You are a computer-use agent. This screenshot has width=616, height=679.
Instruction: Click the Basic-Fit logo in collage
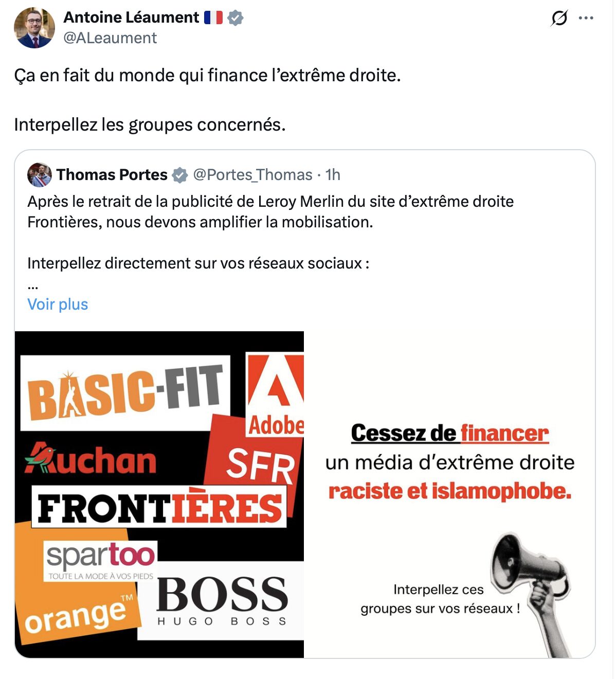click(125, 392)
